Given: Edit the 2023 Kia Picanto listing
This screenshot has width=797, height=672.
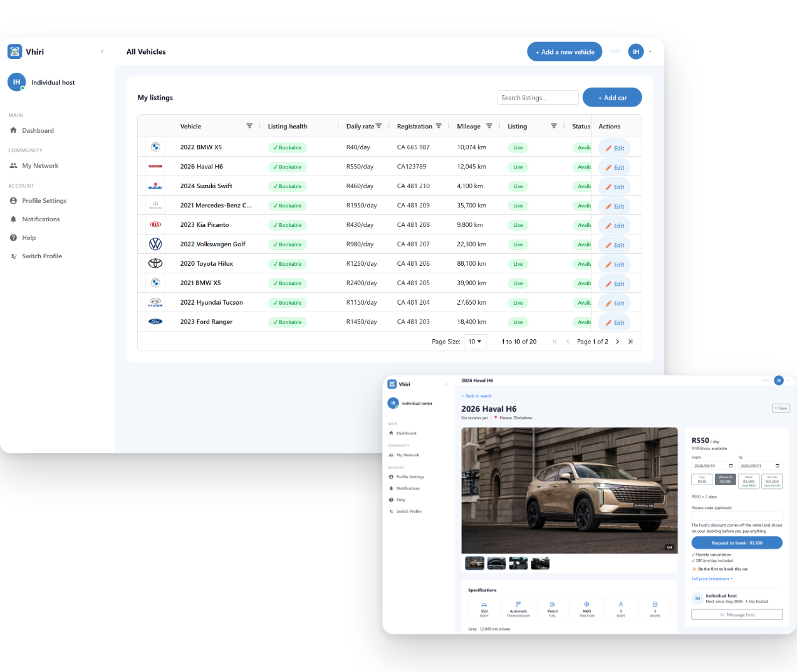Looking at the screenshot, I should (615, 226).
